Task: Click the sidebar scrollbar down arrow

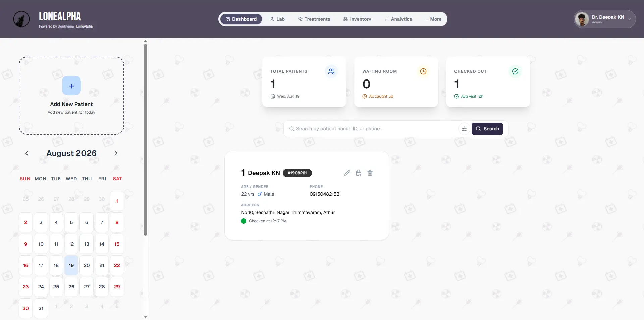Action: point(145,317)
